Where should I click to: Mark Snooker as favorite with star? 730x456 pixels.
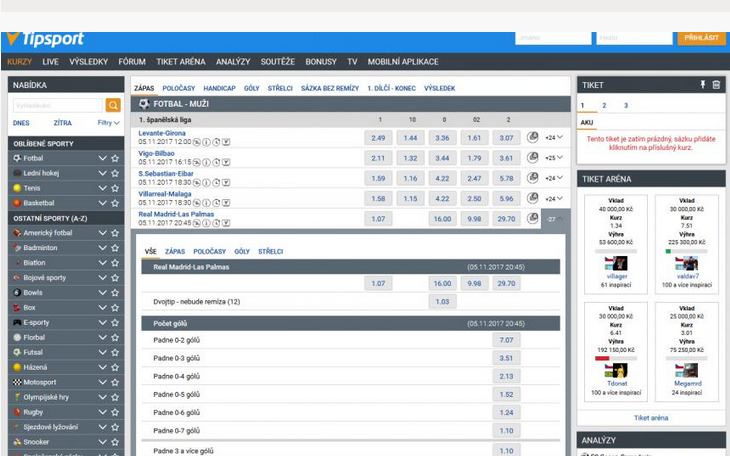115,442
